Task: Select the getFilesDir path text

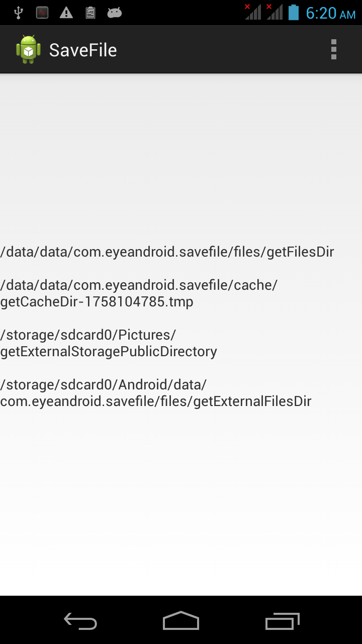Action: 167,252
